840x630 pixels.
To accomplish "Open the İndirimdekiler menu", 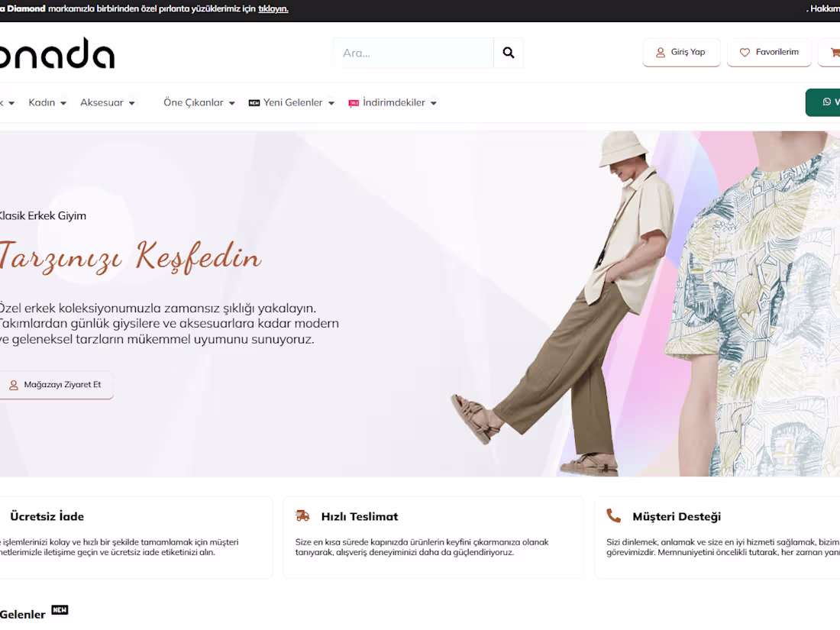I will 394,102.
